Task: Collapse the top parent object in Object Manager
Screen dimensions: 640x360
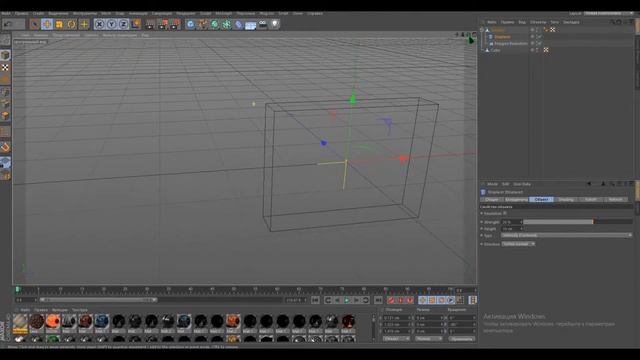Action: [x=482, y=30]
